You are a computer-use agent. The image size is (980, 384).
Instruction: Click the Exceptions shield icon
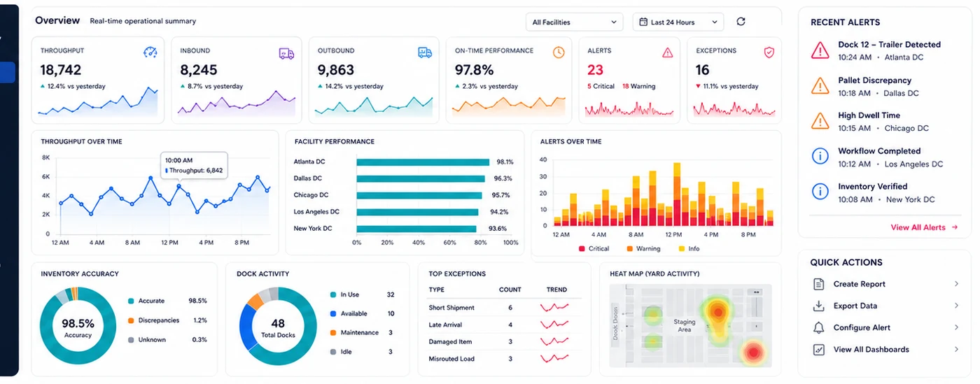(769, 52)
